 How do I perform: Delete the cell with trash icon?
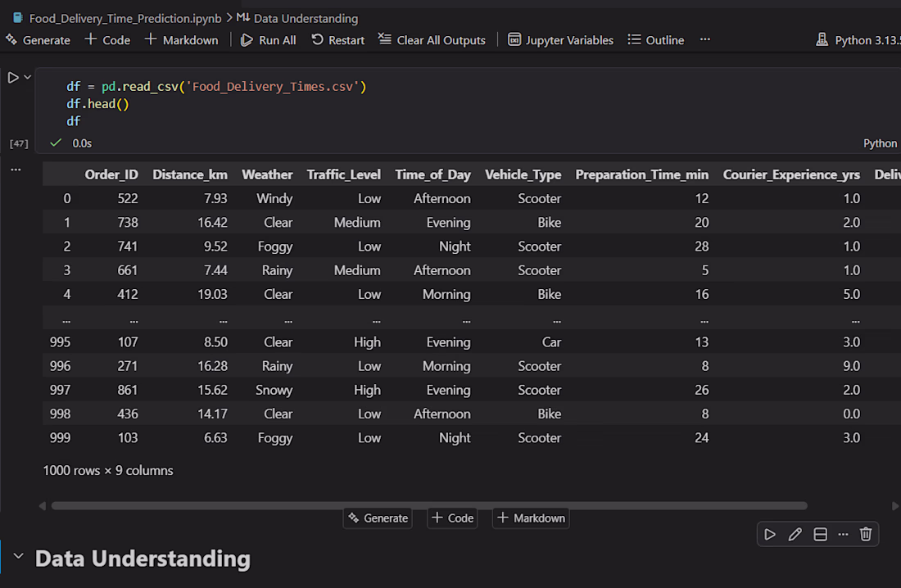click(x=866, y=535)
